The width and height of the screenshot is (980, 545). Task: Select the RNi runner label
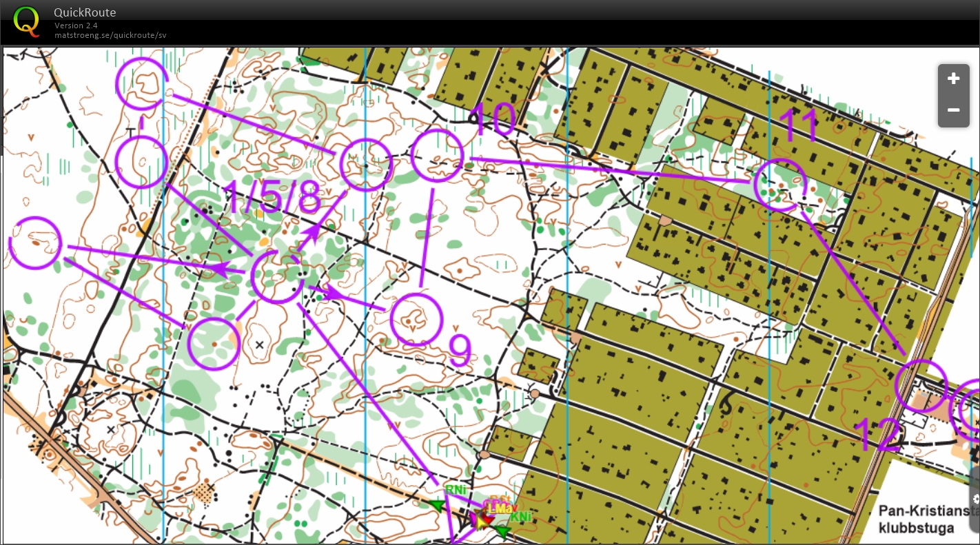tap(456, 490)
